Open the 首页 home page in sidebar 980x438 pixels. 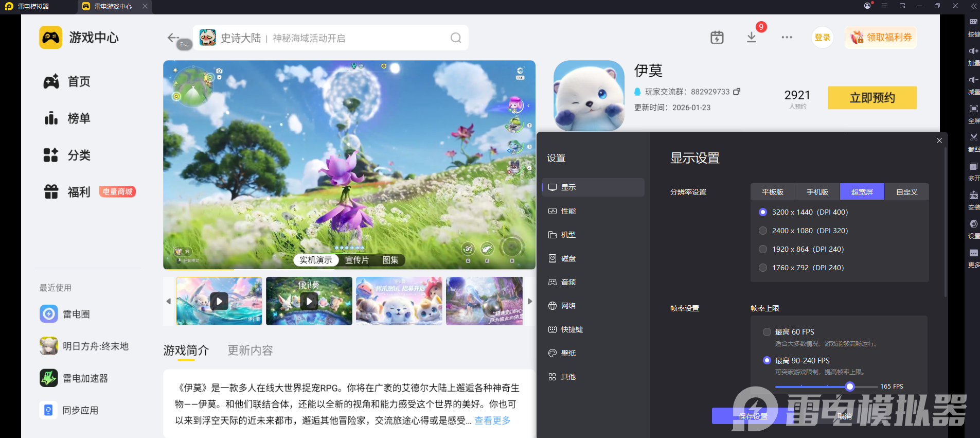[x=67, y=81]
